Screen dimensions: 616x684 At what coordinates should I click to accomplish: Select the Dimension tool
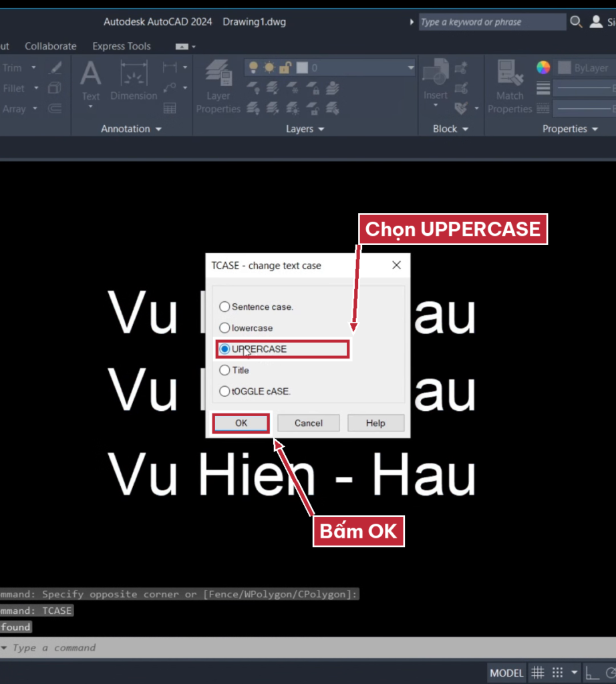click(134, 81)
